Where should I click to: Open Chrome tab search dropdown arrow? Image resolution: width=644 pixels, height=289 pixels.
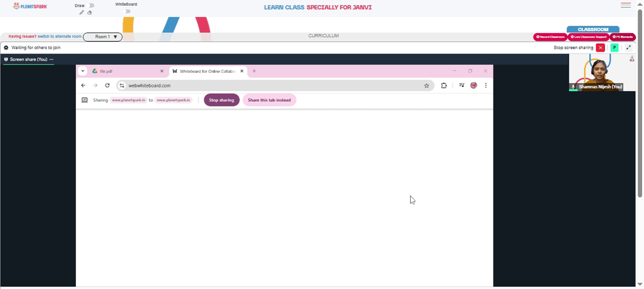(x=83, y=71)
